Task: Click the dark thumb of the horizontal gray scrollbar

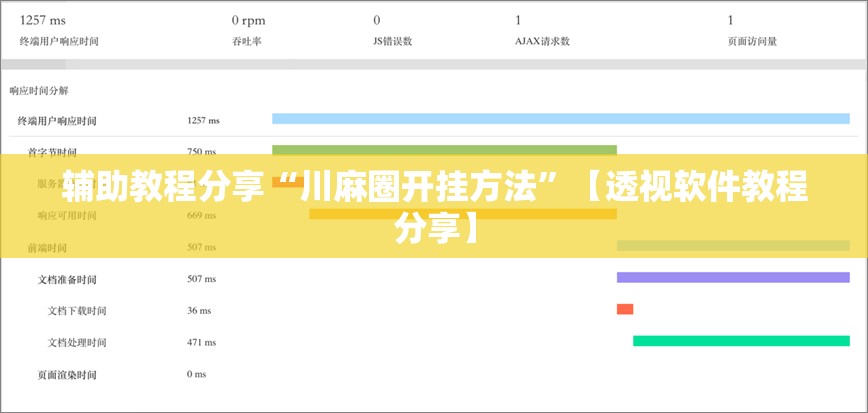Action: coord(33,64)
